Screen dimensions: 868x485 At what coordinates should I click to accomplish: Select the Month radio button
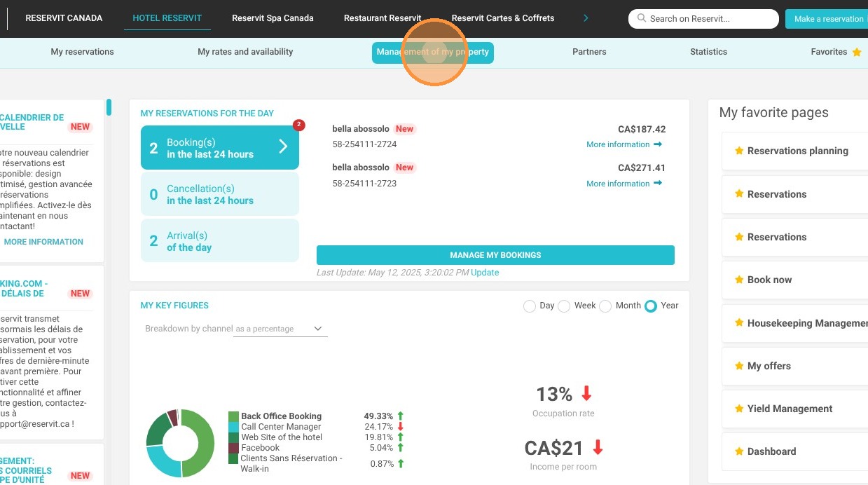[x=605, y=306]
